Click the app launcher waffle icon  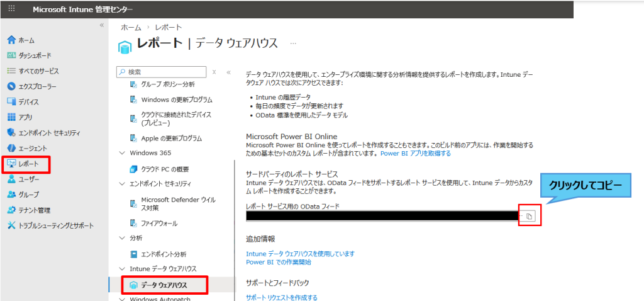point(12,9)
